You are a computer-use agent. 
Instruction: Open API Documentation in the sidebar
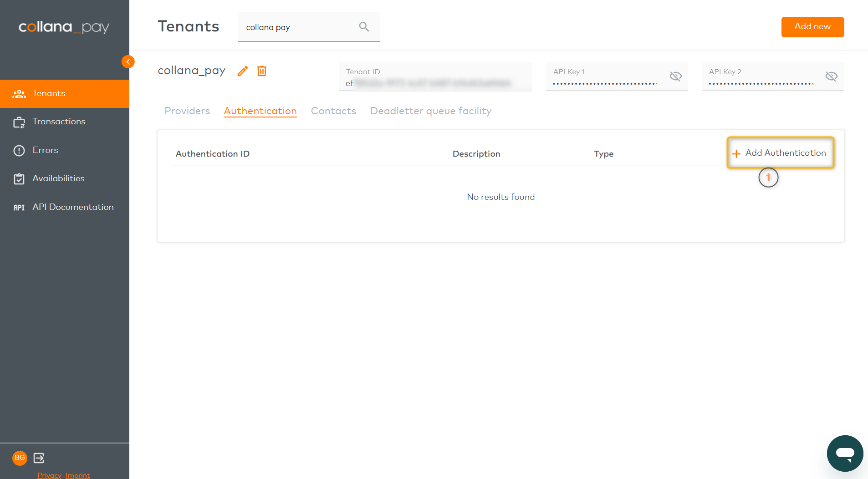[65, 207]
